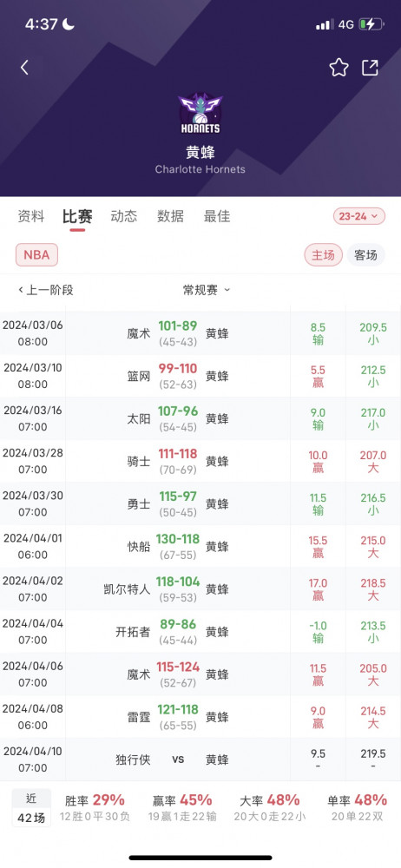This screenshot has width=401, height=868.
Task: Tap the back arrow icon
Action: [x=24, y=68]
